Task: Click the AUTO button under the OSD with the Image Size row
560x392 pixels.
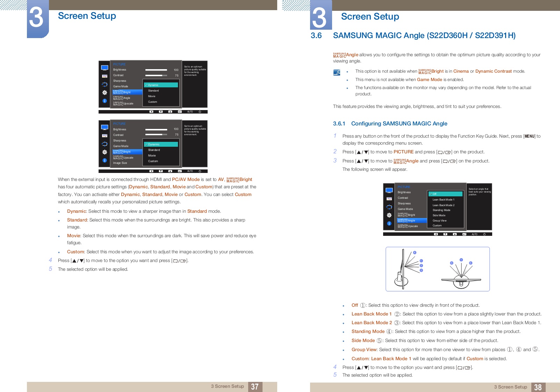Action: [x=190, y=171]
